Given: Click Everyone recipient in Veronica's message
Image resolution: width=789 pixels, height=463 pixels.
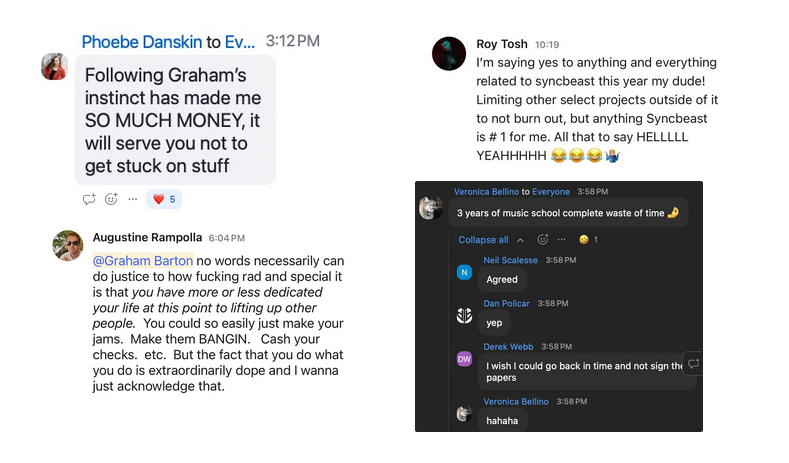Looking at the screenshot, I should pos(550,192).
